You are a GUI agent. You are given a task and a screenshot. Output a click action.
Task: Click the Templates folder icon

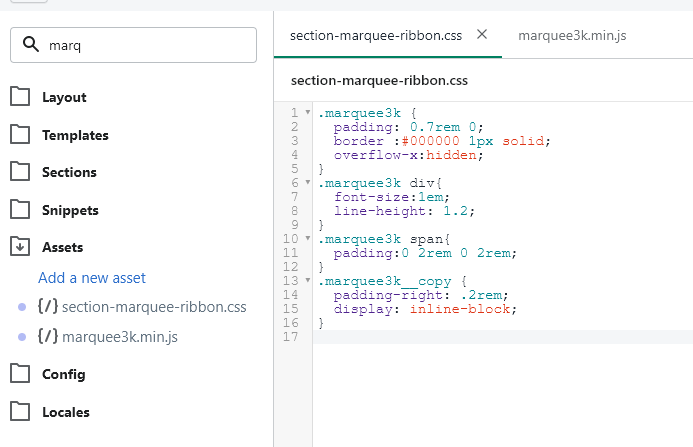(x=20, y=135)
